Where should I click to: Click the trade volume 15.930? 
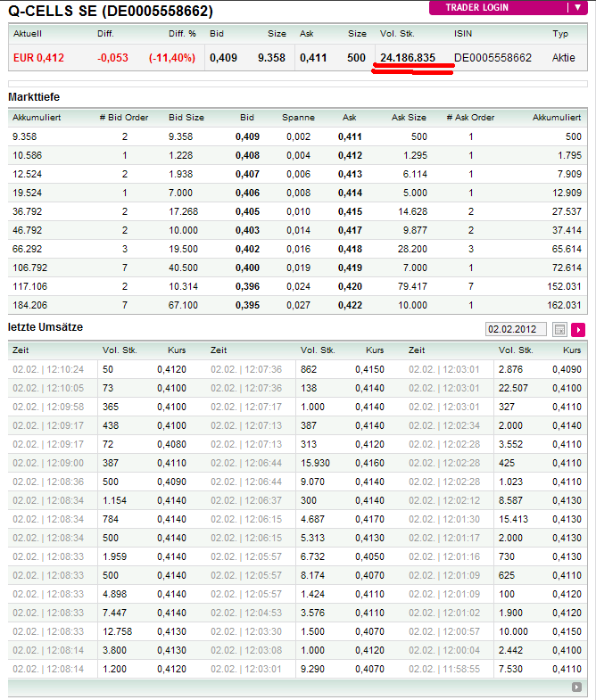[316, 464]
